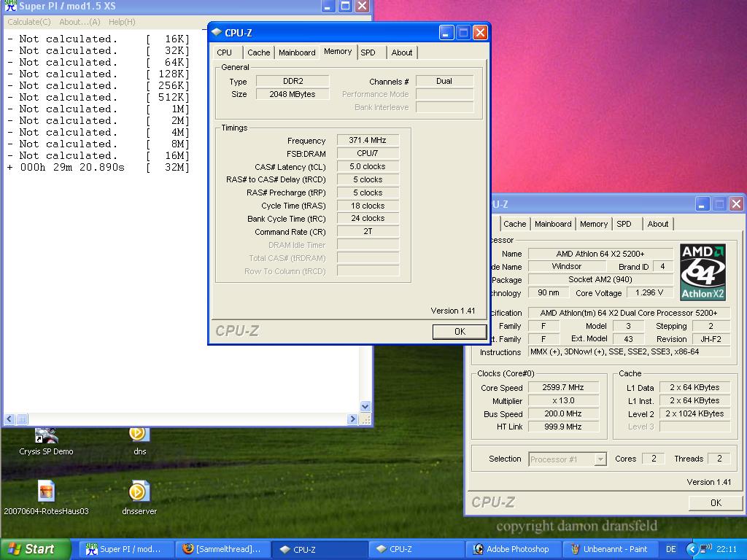Open dnsserver desktop icon

[x=139, y=497]
